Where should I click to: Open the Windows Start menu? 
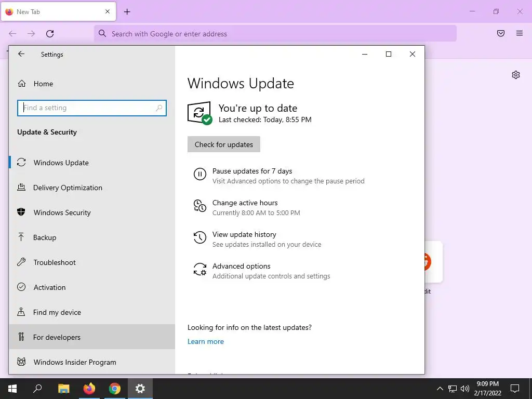click(12, 389)
